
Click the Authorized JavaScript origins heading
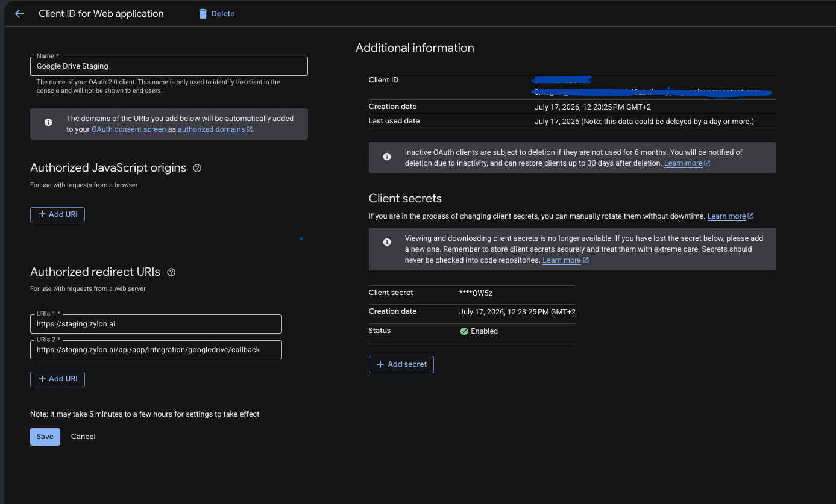pos(108,168)
